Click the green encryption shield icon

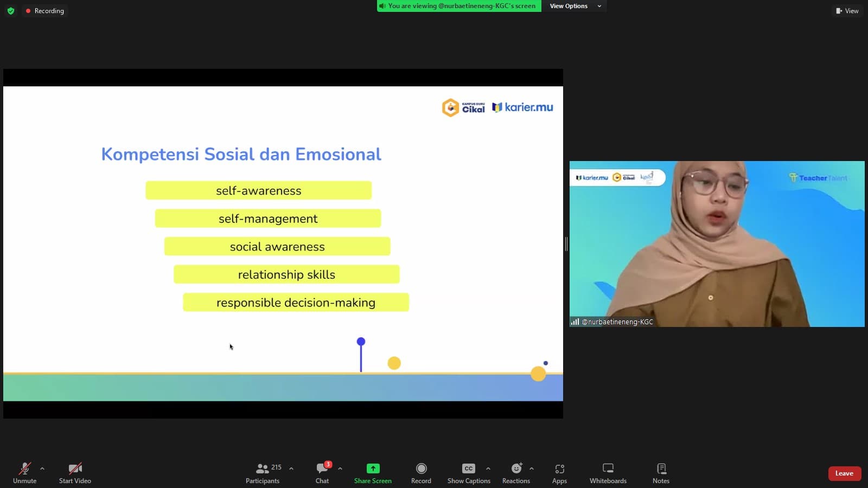(x=11, y=11)
